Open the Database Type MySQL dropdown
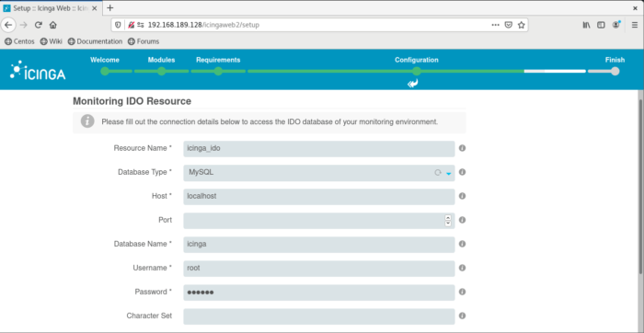Screen dimensions: 644x333 (318, 173)
